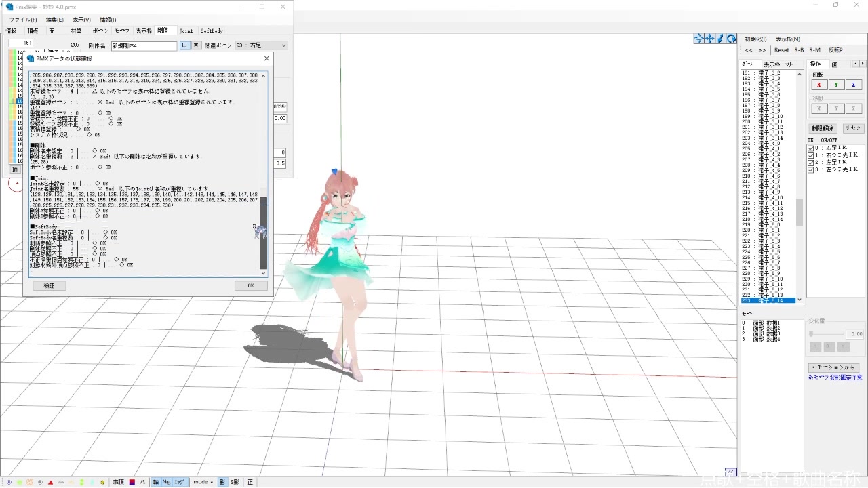The height and width of the screenshot is (488, 868).
Task: Switch to the ツリー tab in bone list panel
Action: tap(790, 64)
